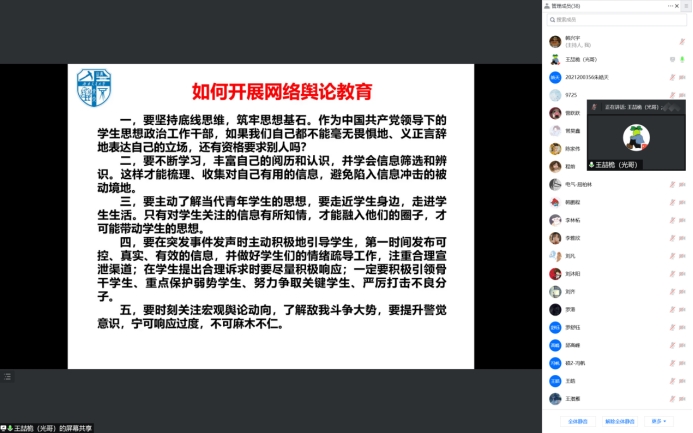Click the avatar of participant 9725

tap(555, 95)
